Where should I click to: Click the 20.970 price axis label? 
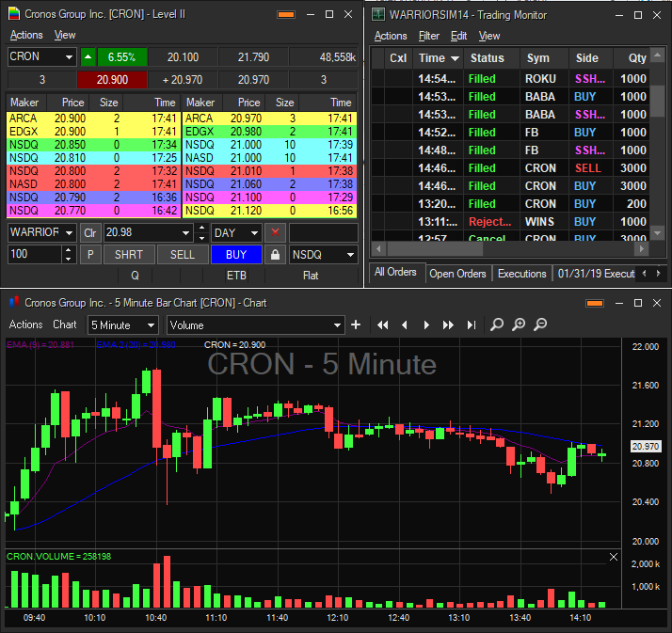click(646, 446)
